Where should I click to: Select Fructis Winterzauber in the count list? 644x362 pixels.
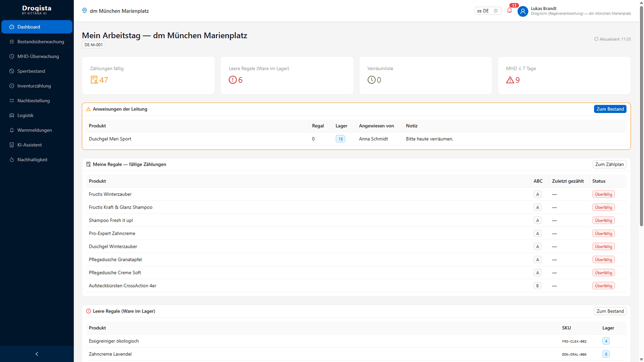[x=356, y=194]
